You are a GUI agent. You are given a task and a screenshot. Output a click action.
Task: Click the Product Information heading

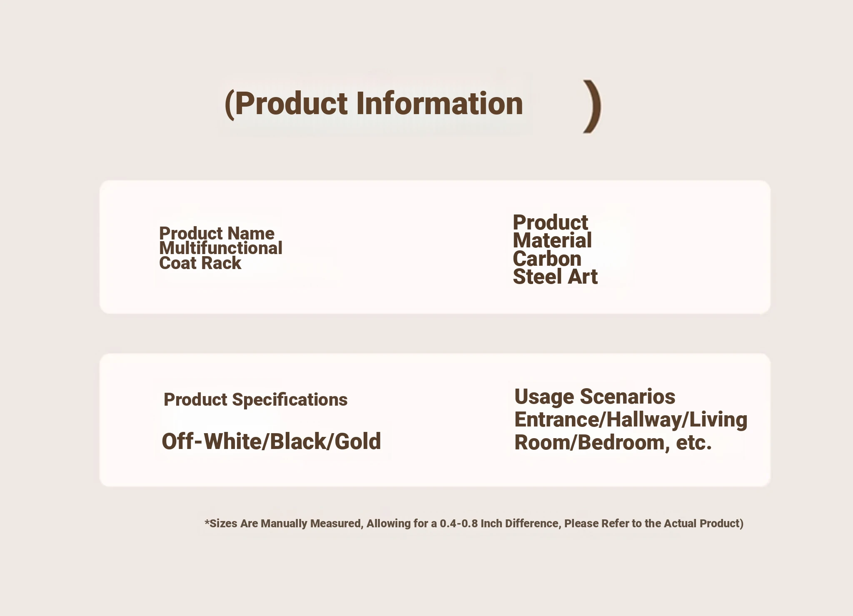click(374, 104)
